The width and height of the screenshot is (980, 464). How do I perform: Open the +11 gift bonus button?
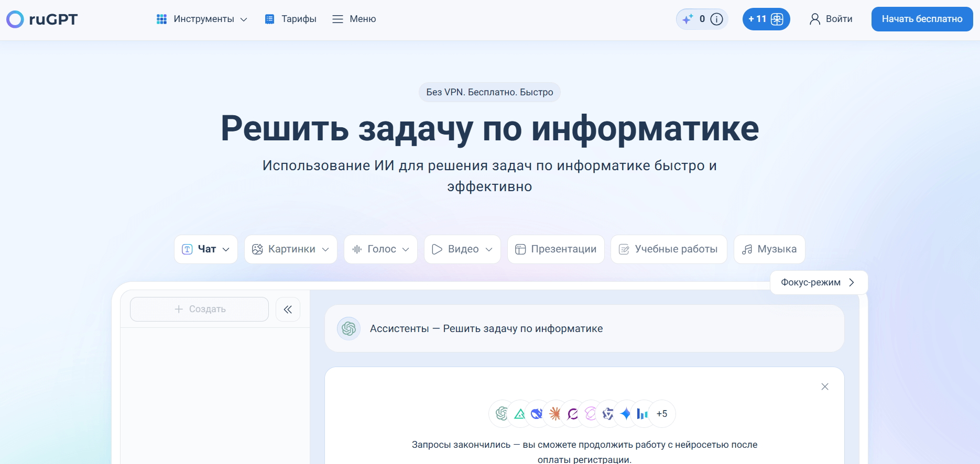766,19
